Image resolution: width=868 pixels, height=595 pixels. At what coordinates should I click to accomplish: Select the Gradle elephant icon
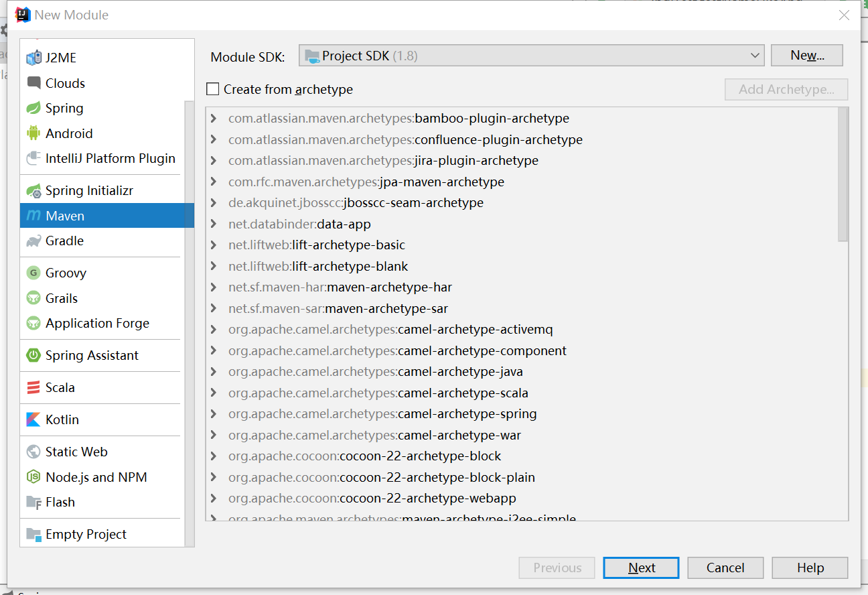33,241
